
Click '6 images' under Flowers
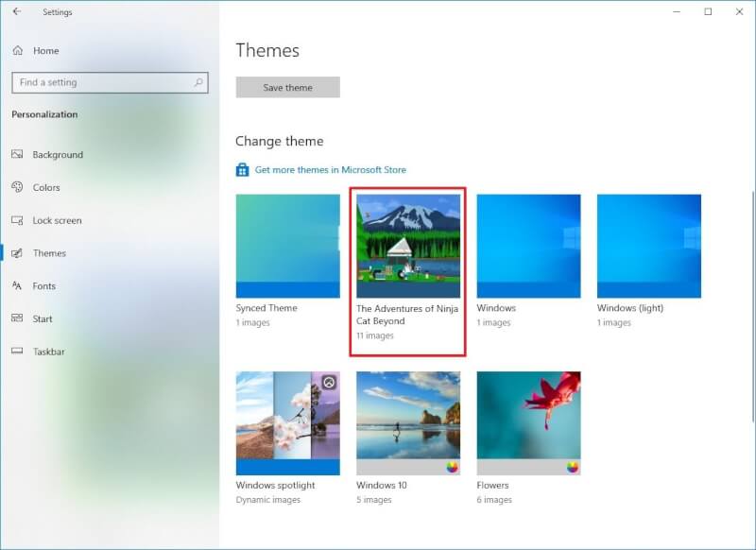point(494,500)
